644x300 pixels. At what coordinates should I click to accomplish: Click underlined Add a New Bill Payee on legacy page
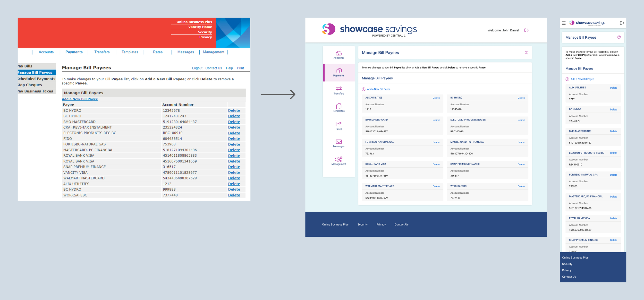pyautogui.click(x=80, y=99)
